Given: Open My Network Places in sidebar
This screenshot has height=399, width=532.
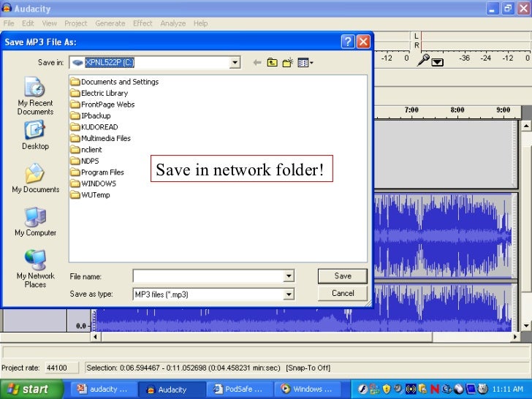Looking at the screenshot, I should 35,269.
